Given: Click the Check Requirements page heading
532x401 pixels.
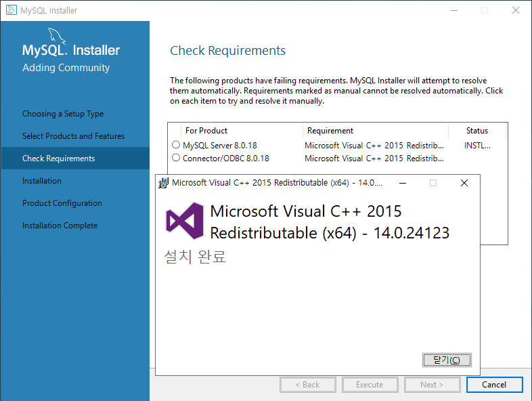Looking at the screenshot, I should coord(227,51).
